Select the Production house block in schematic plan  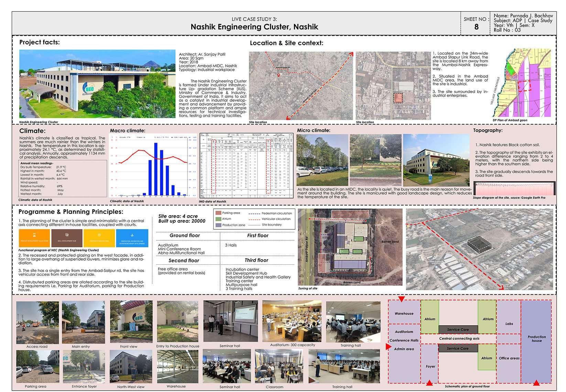point(536,341)
